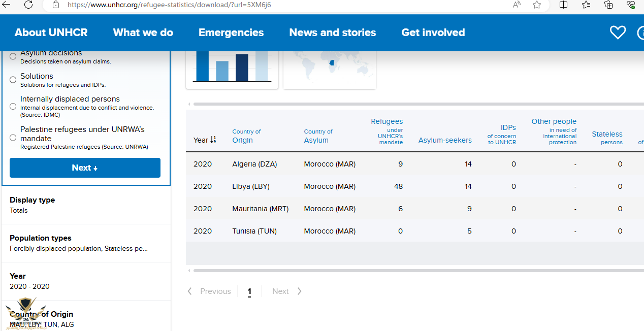The width and height of the screenshot is (644, 331).
Task: Click the Country of Origin column header
Action: click(247, 136)
